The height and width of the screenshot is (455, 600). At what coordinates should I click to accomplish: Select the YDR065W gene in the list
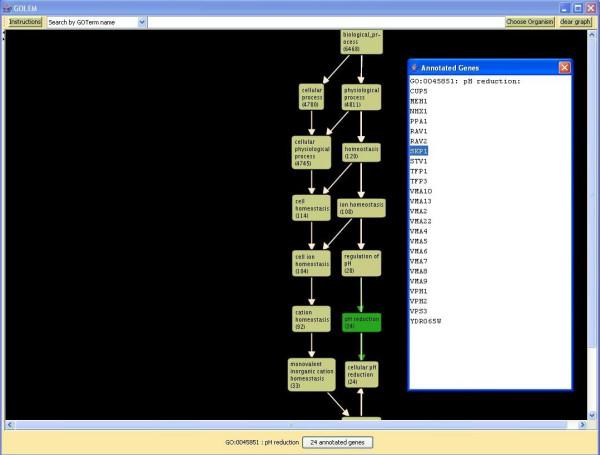point(426,321)
